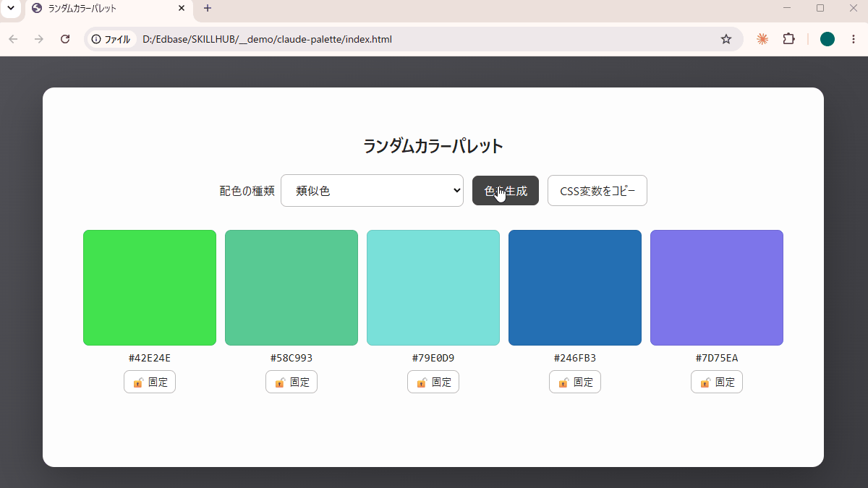Lock the #58C993 color with 固定

pos(292,382)
